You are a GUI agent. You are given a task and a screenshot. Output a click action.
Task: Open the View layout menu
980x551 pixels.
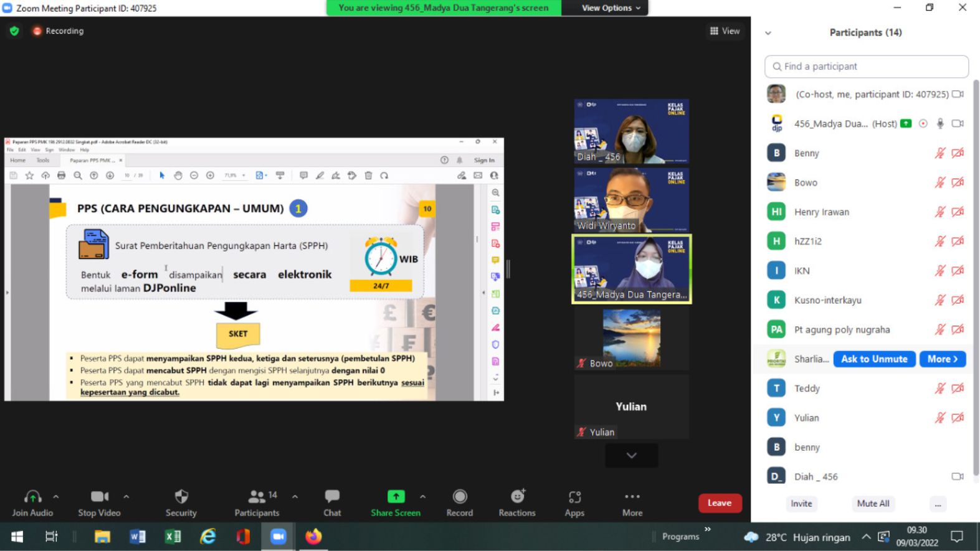pos(725,31)
